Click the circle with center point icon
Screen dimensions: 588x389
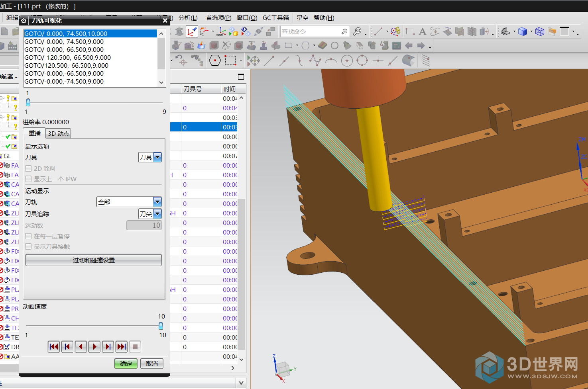347,61
